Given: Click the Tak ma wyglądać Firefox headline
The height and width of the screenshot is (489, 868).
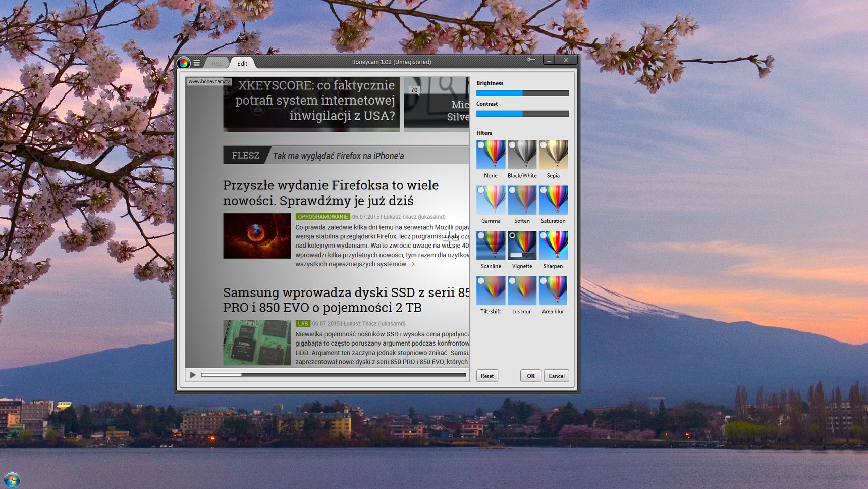Looking at the screenshot, I should 338,156.
